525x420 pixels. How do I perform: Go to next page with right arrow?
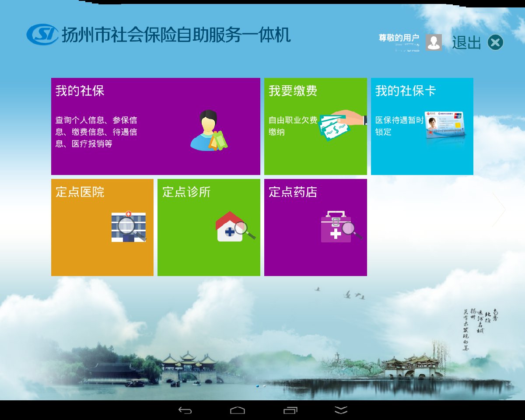tap(499, 210)
